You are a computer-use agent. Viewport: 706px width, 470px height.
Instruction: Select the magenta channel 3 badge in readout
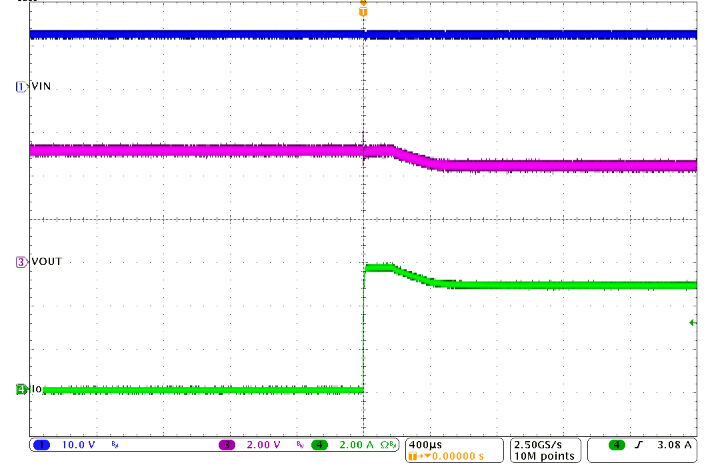[x=227, y=443]
